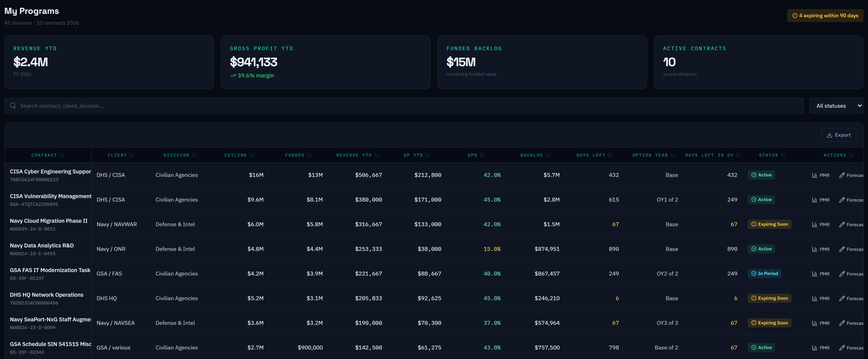Click the Navy / NAVWAR client cell
The height and width of the screenshot is (359, 868).
[x=116, y=224]
